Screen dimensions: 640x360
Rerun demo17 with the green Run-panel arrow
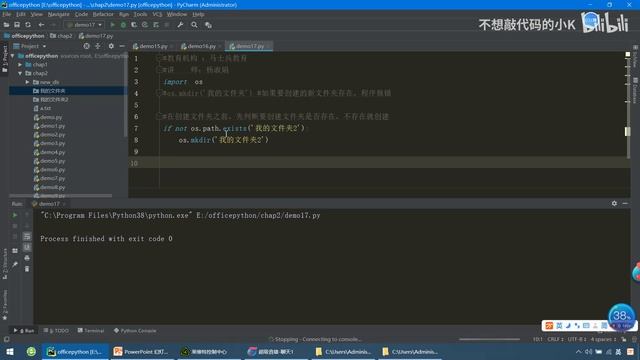point(15,215)
